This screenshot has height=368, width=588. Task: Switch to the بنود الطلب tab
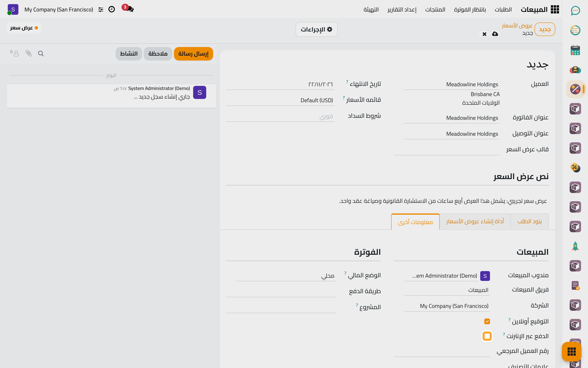tap(530, 221)
